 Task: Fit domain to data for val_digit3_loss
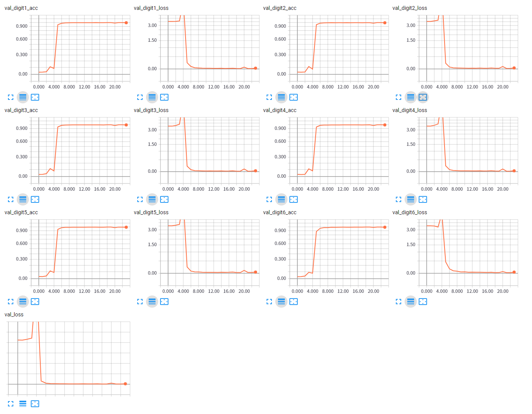pyautogui.click(x=164, y=199)
